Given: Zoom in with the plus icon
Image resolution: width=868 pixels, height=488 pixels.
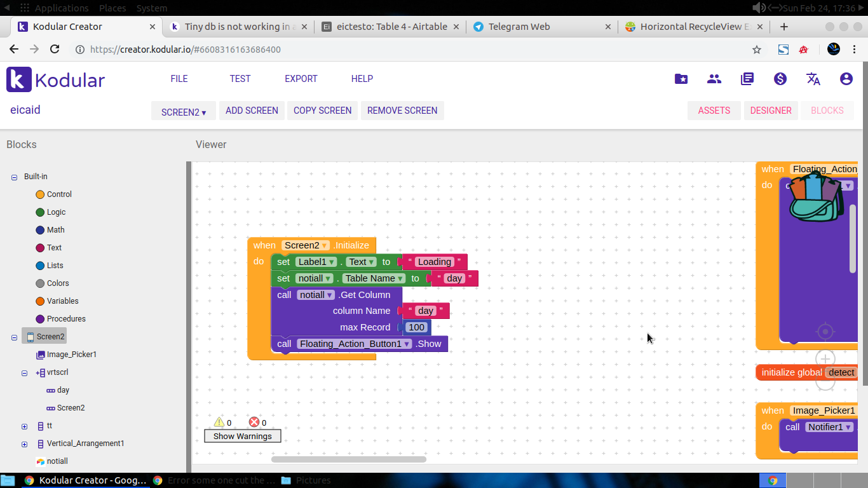Looking at the screenshot, I should (x=825, y=360).
